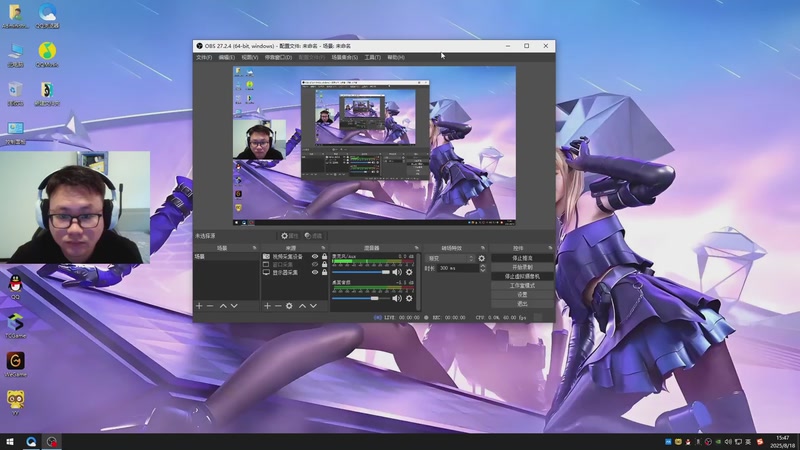Enable 工作室模式 studio mode
Screen dimensions: 800x450
pos(522,286)
